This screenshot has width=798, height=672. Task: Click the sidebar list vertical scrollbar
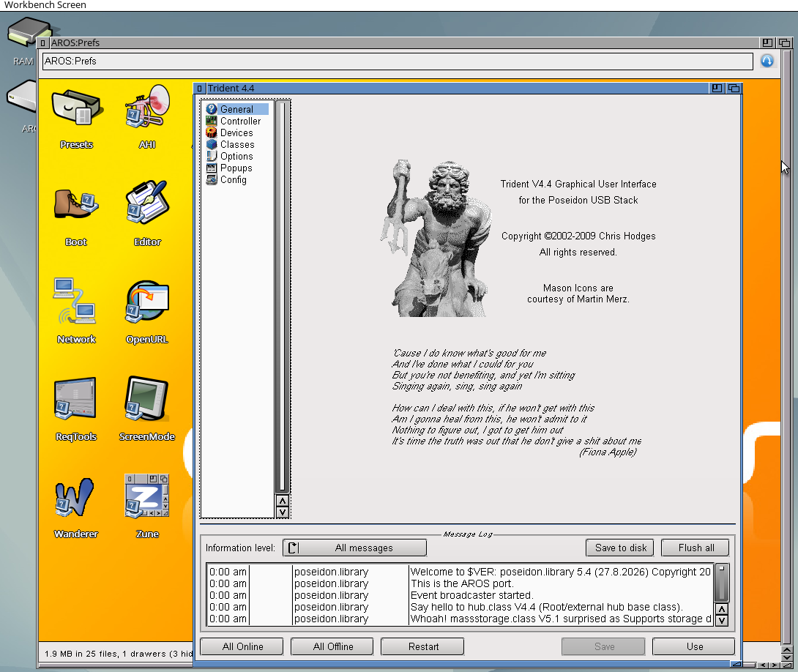click(283, 296)
